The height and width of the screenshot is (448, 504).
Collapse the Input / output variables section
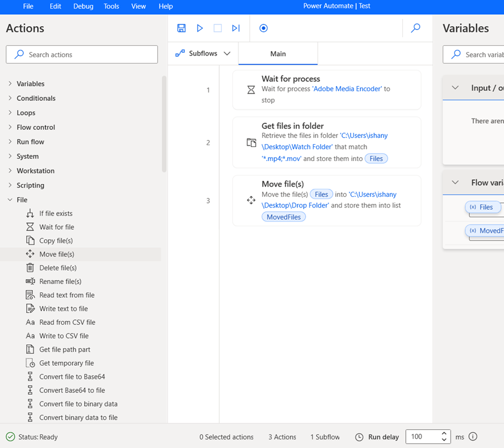pos(455,88)
